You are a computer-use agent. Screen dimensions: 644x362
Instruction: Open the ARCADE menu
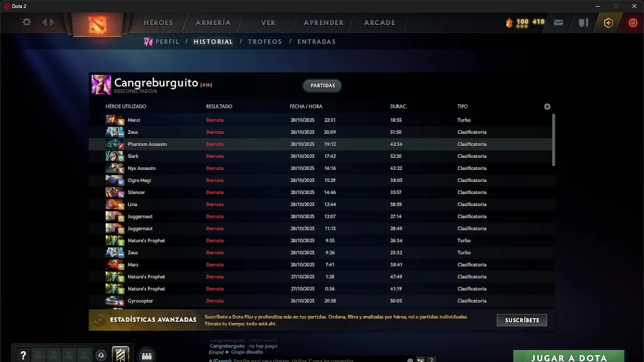380,23
